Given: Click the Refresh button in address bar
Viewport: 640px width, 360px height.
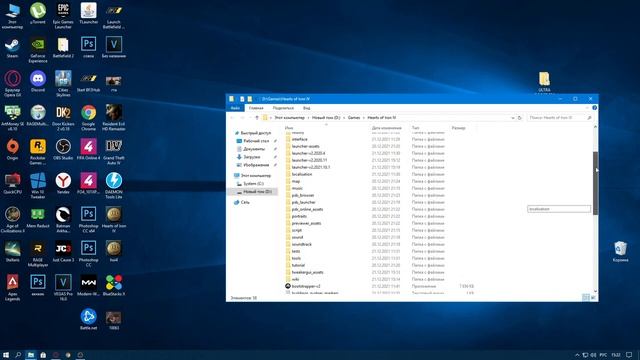Looking at the screenshot, I should (x=520, y=118).
